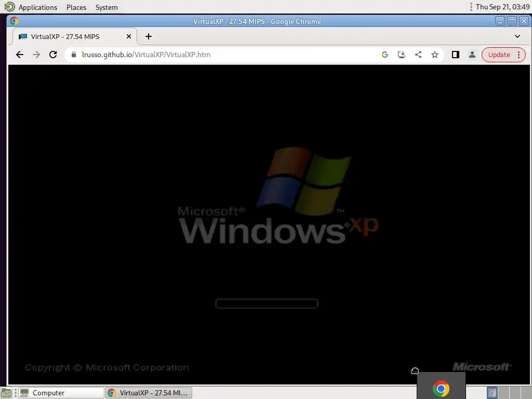The image size is (532, 399).
Task: Click the show desktop icon in taskbar
Action: pyautogui.click(x=6, y=393)
